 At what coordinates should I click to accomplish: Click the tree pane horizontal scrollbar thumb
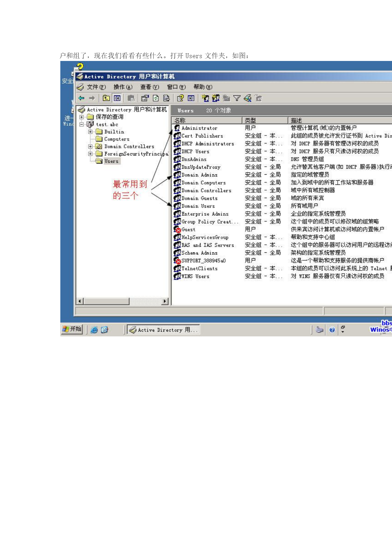(106, 301)
